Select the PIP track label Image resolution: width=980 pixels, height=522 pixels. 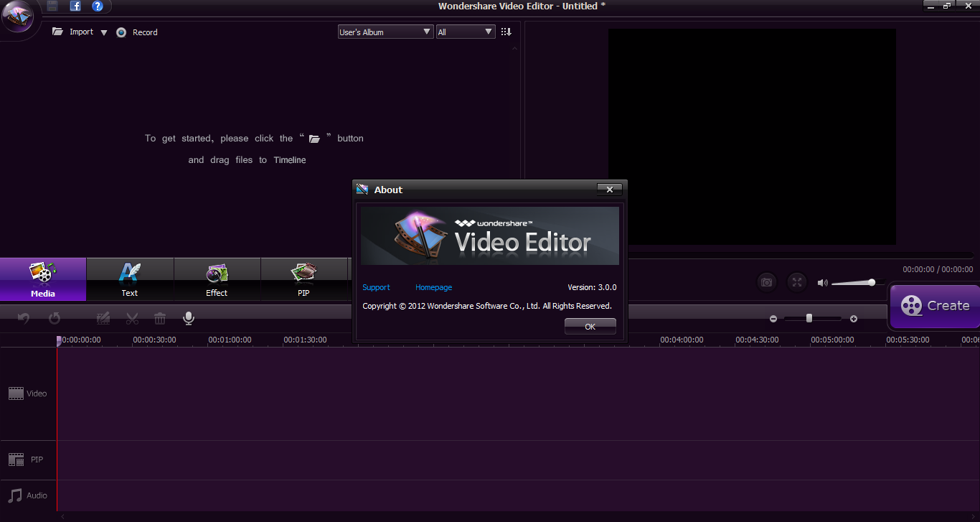pos(26,460)
